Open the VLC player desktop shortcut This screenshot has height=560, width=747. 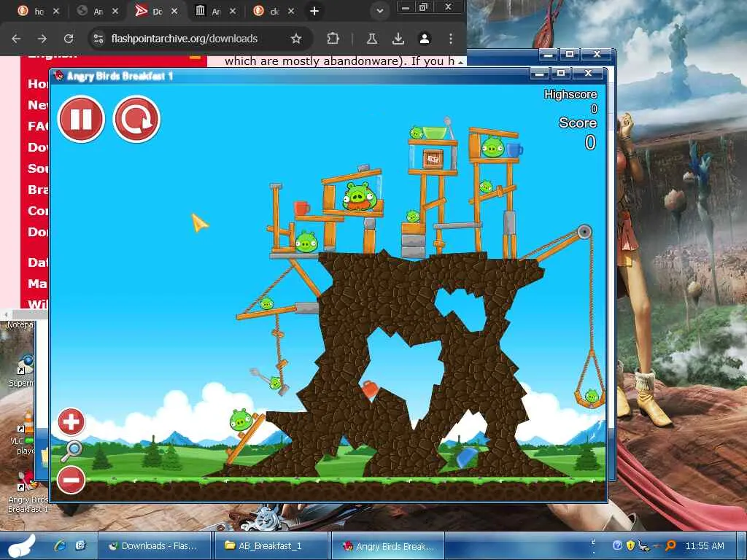24,433
